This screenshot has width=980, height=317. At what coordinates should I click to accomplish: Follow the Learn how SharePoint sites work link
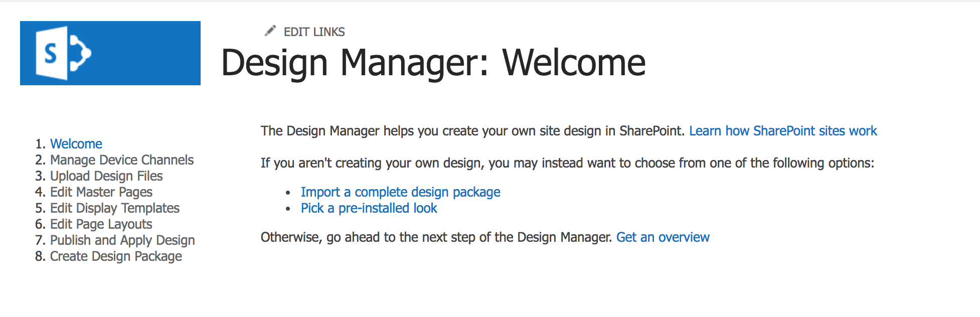783,131
